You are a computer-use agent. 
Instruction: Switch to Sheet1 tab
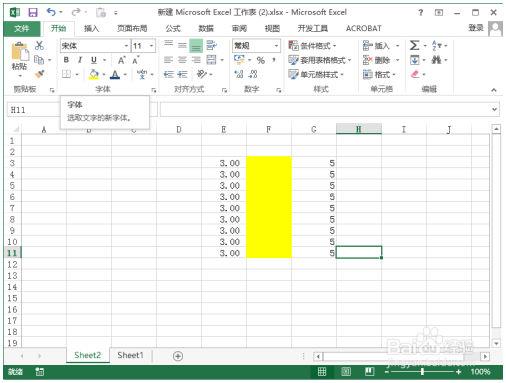tap(130, 355)
